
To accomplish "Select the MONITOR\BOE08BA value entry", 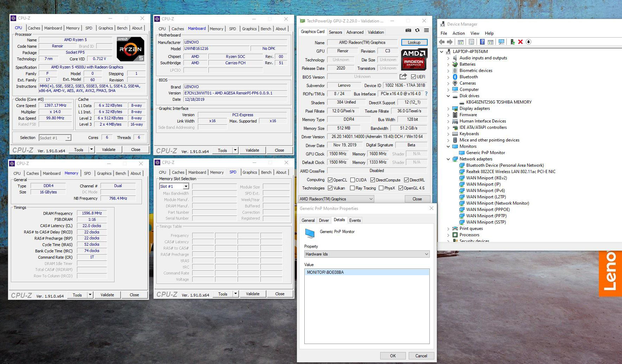I will [367, 272].
